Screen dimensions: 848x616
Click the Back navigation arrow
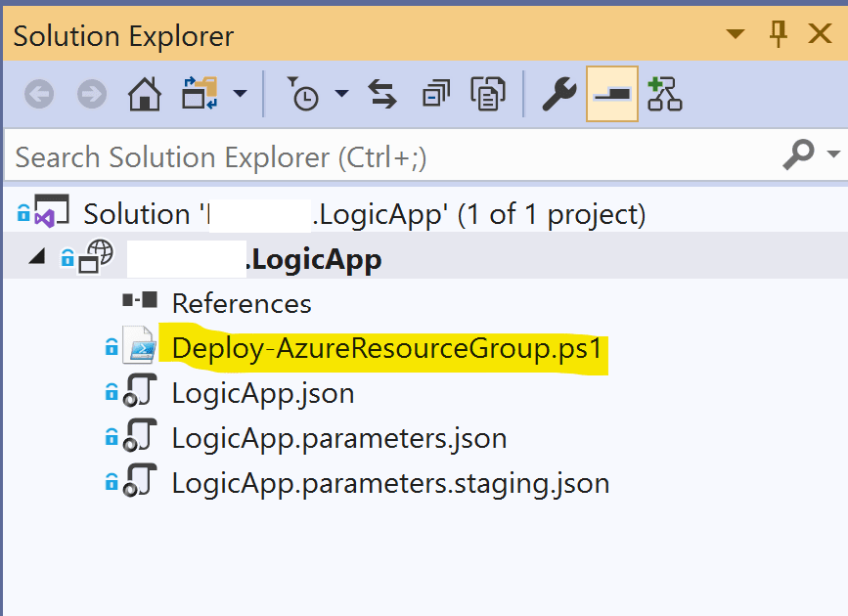[x=39, y=94]
